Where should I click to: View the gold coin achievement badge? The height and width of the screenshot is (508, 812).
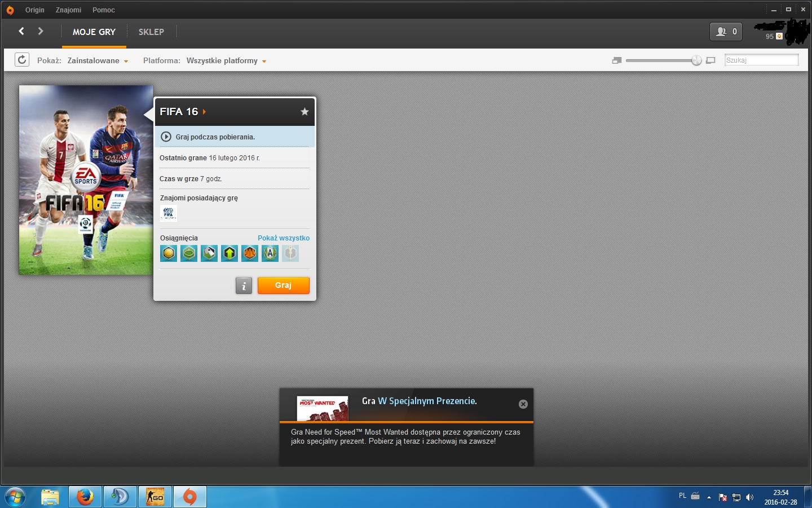[169, 253]
